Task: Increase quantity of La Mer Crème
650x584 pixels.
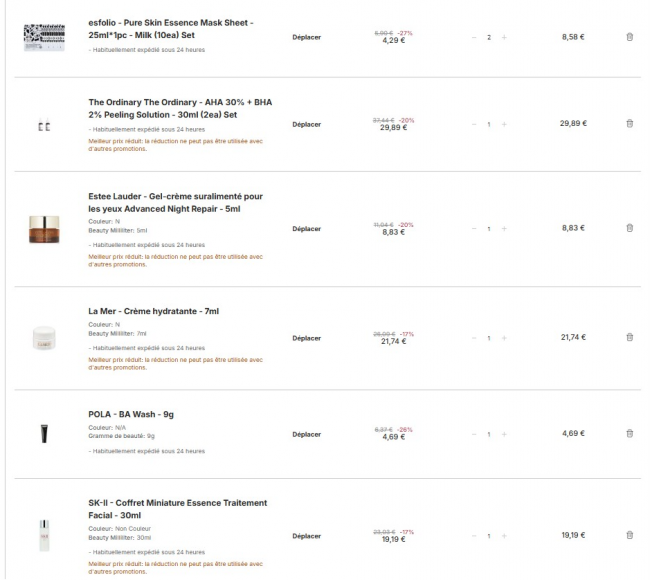Action: pyautogui.click(x=504, y=338)
